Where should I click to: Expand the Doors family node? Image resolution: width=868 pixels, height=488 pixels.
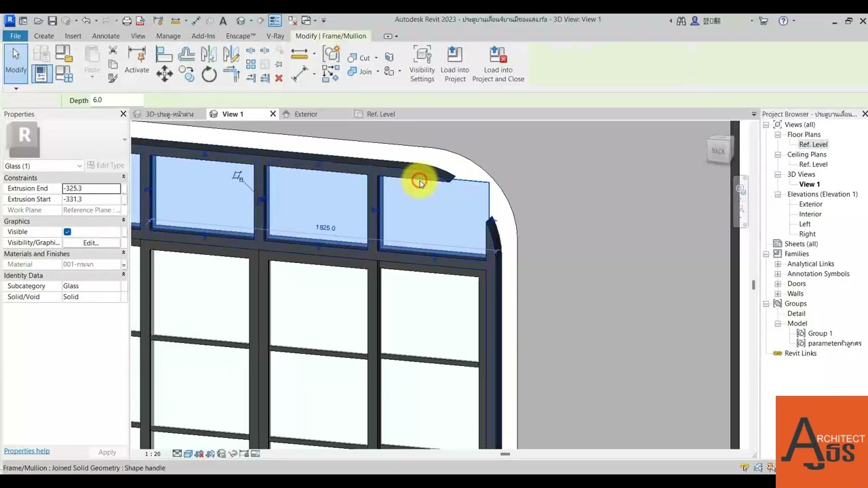pyautogui.click(x=778, y=284)
